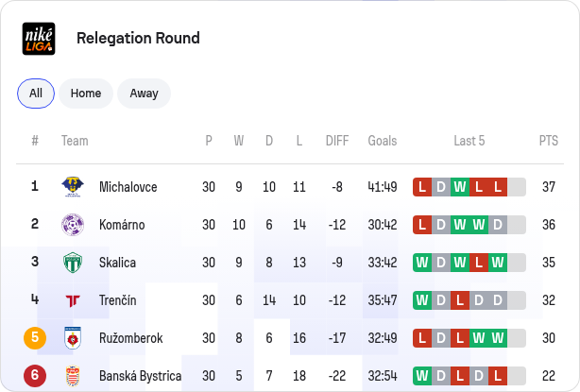Select the All standings filter
Viewport: 580px width, 392px height.
click(36, 94)
